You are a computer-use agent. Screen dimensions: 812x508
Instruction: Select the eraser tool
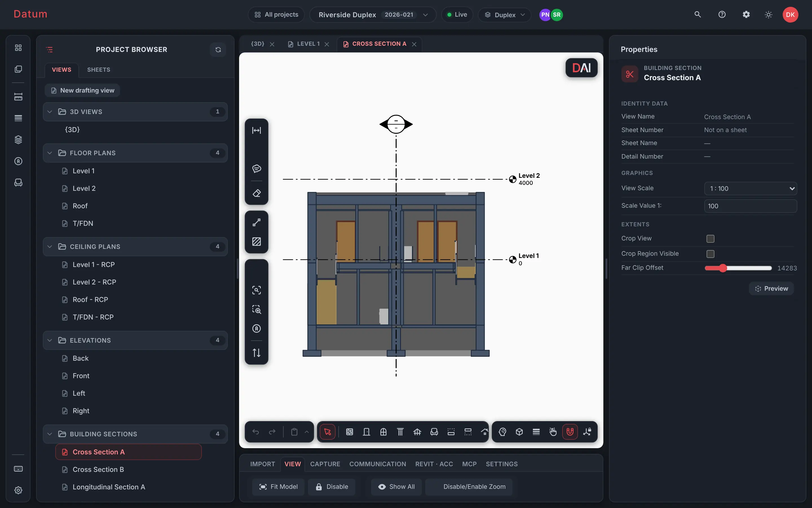(x=256, y=193)
